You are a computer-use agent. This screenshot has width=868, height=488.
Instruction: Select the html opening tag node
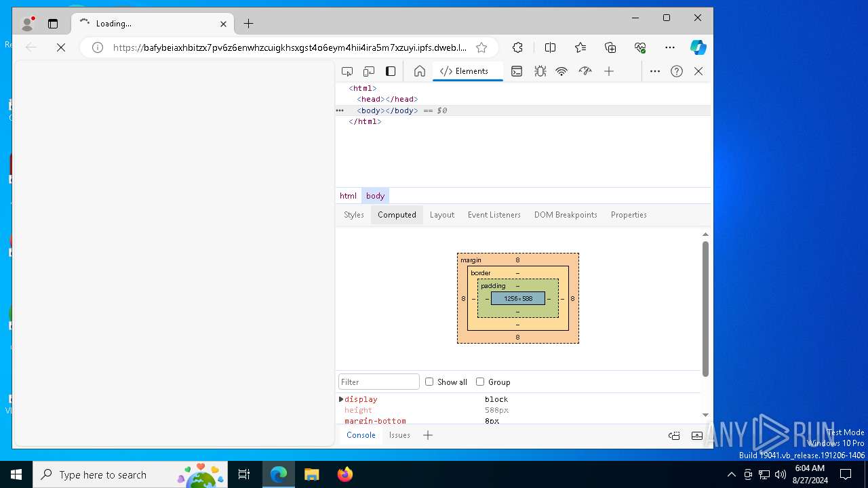coord(363,88)
